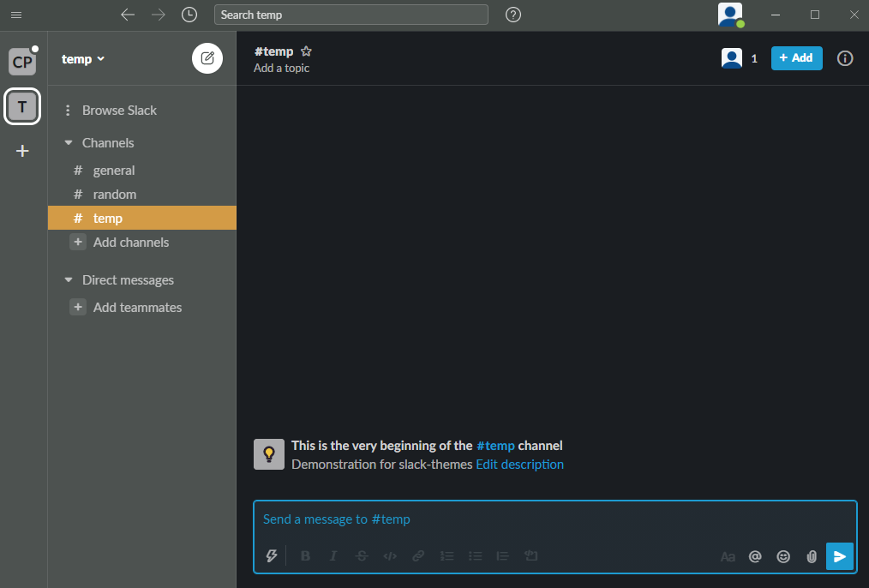The width and height of the screenshot is (869, 588).
Task: Click Add channels
Action: 131,243
